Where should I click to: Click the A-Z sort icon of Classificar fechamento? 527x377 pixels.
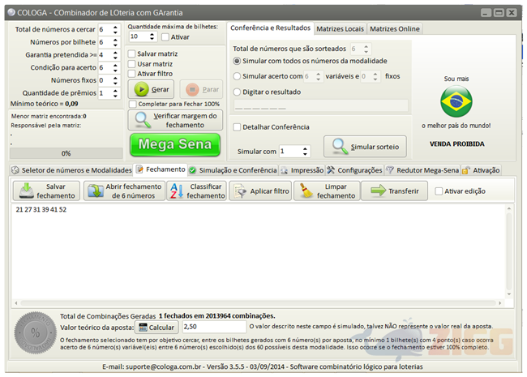(176, 191)
